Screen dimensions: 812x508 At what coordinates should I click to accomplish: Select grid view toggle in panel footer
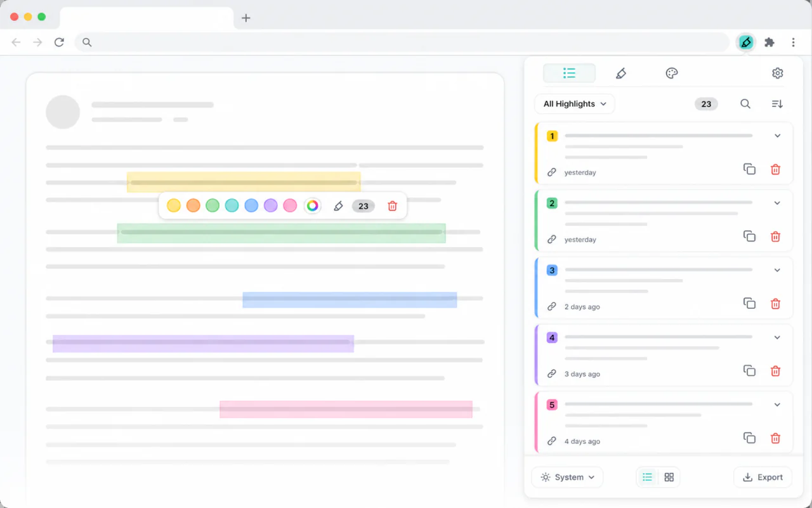pyautogui.click(x=669, y=478)
